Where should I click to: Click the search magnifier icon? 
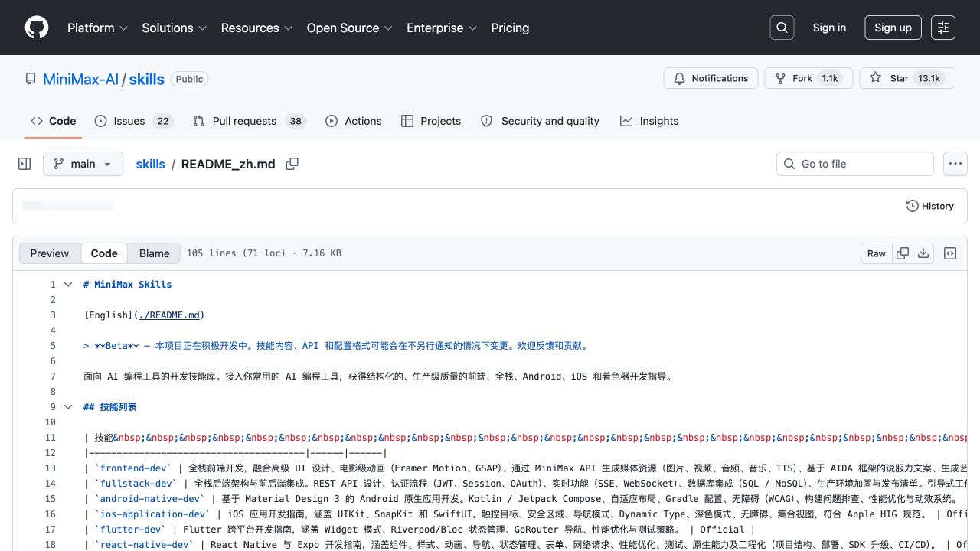tap(782, 28)
